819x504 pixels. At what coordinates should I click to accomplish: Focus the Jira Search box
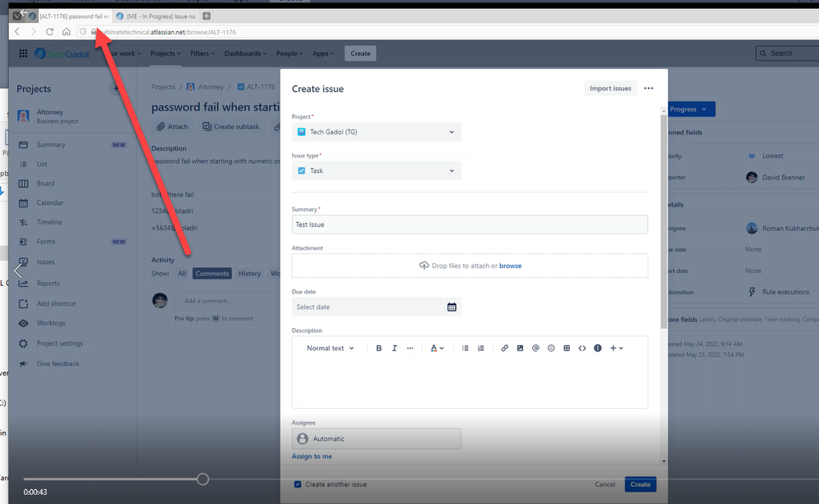787,53
